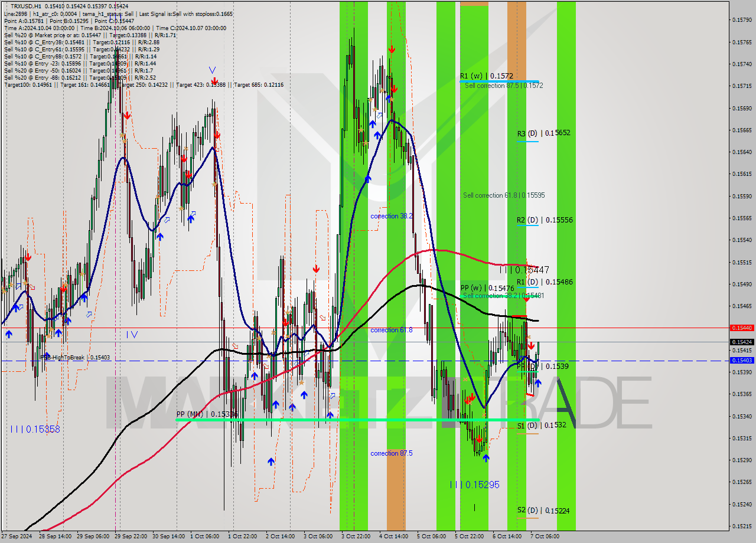Select the line starting with Line:2898
This screenshot has height=543, width=756.
point(118,14)
